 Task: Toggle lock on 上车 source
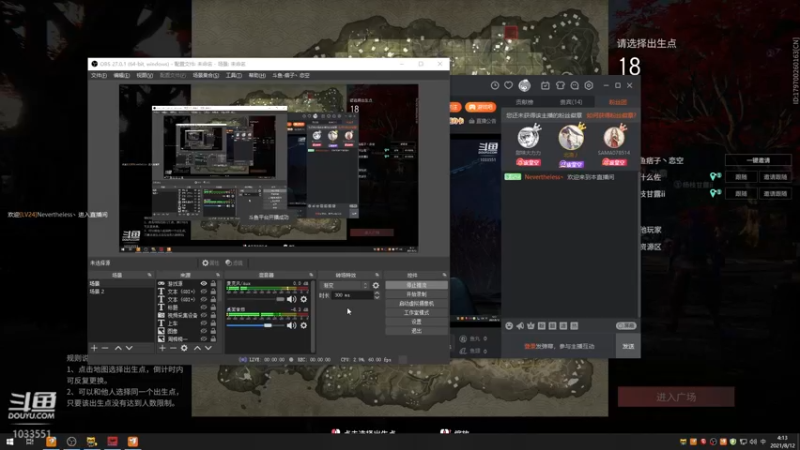[x=213, y=323]
